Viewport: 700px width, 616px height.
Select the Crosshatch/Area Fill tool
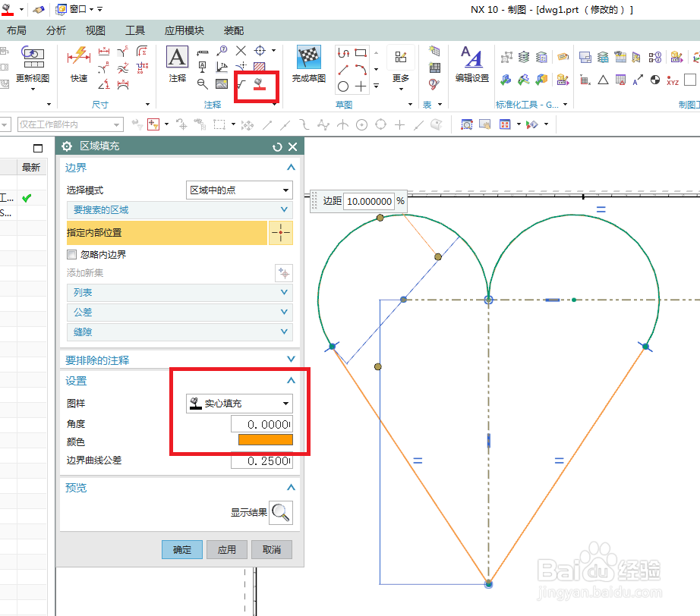click(x=258, y=85)
